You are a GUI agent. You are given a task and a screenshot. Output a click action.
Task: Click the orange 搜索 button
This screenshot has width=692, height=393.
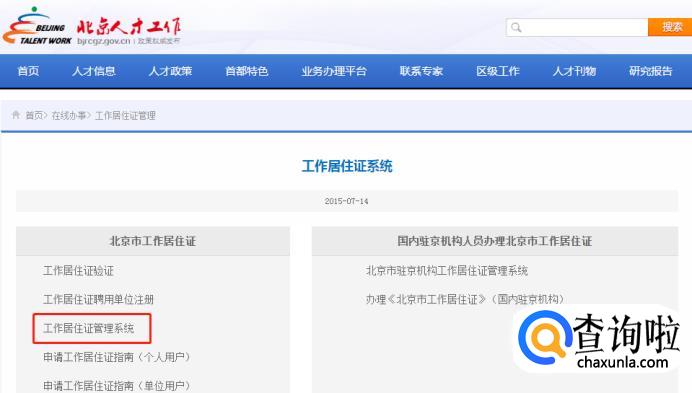click(670, 27)
